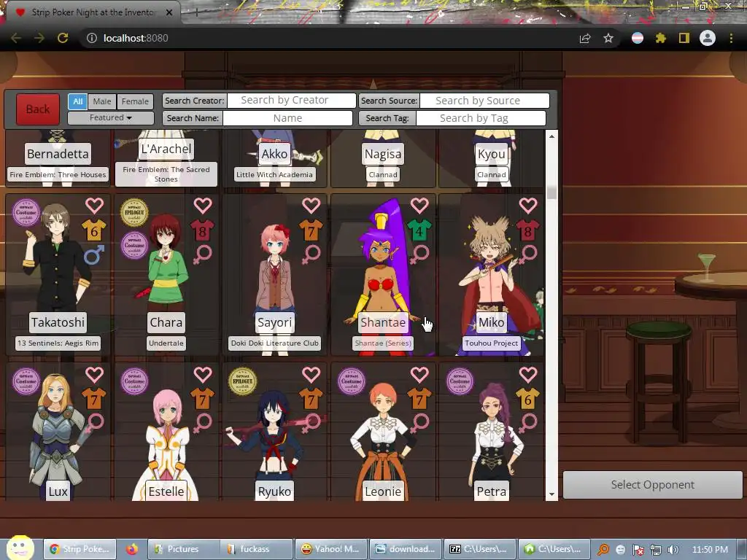Click Takatoshi's costume badge
This screenshot has width=747, height=560.
[x=26, y=212]
